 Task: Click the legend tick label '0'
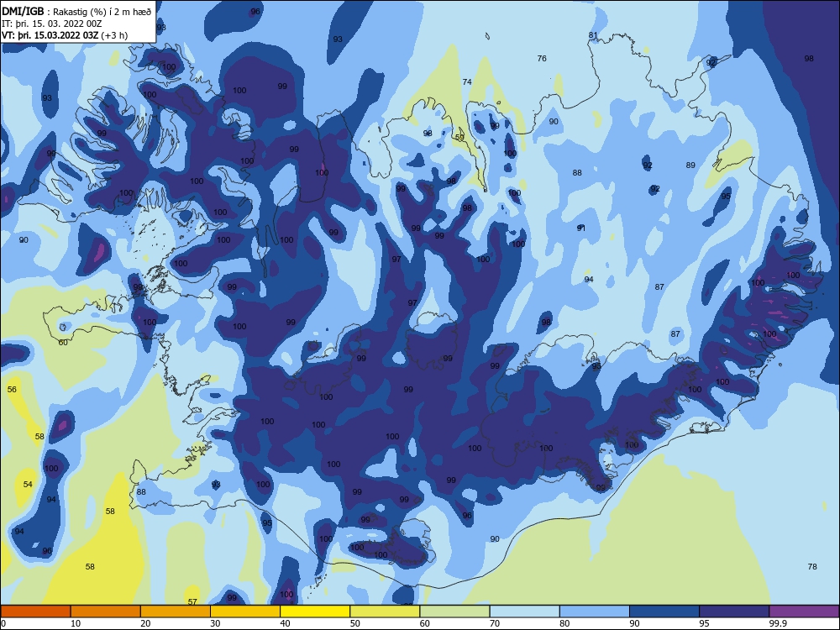point(3,623)
